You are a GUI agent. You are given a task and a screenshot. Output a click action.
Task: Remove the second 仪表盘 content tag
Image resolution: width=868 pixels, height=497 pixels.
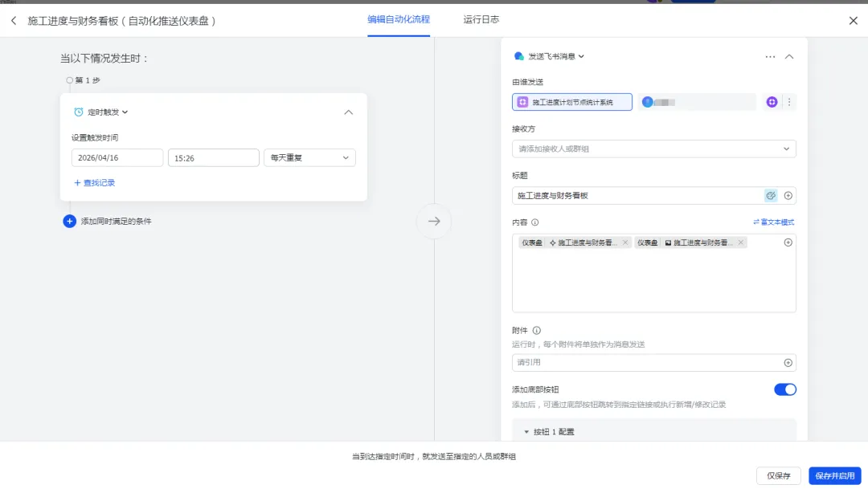click(x=741, y=242)
